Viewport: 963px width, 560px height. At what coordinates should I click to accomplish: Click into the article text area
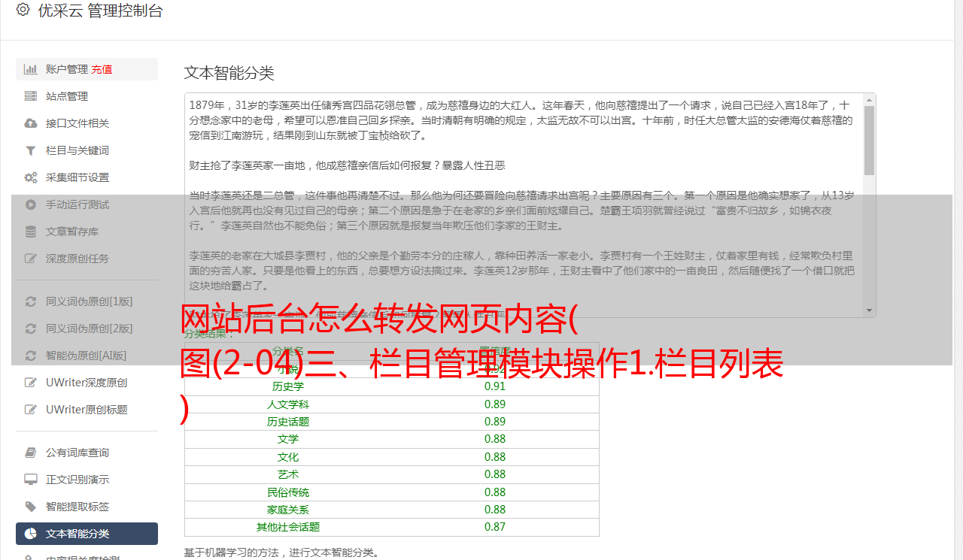coord(524,205)
